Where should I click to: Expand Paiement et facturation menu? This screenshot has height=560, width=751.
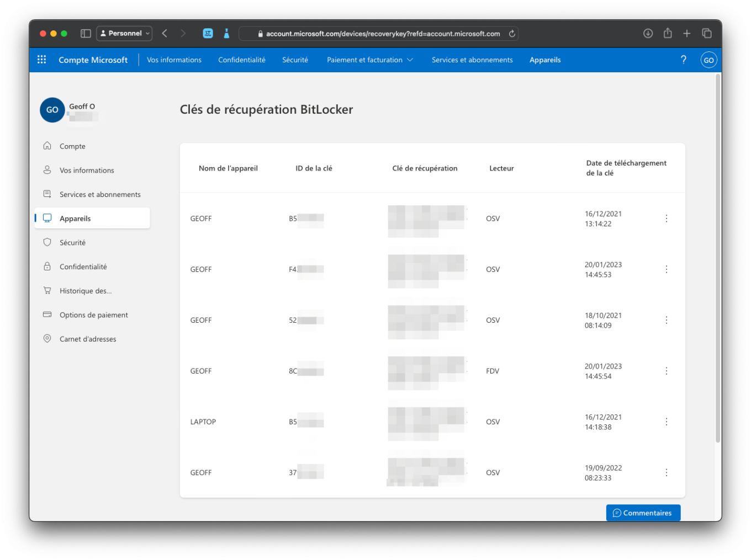click(x=369, y=60)
